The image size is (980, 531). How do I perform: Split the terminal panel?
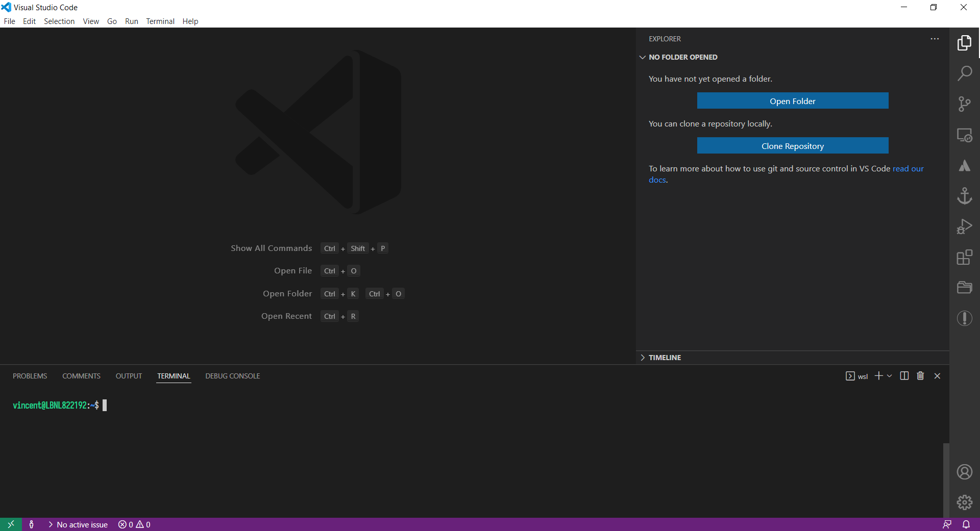pos(904,376)
